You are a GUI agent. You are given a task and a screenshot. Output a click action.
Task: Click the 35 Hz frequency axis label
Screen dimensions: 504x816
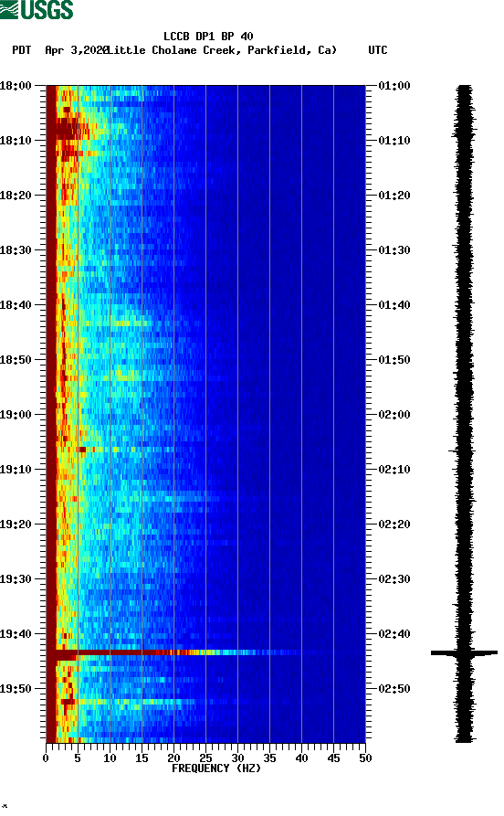click(269, 758)
